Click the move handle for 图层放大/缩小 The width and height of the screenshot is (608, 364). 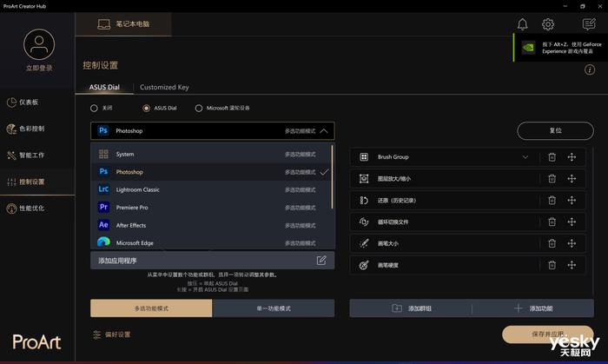pyautogui.click(x=572, y=179)
